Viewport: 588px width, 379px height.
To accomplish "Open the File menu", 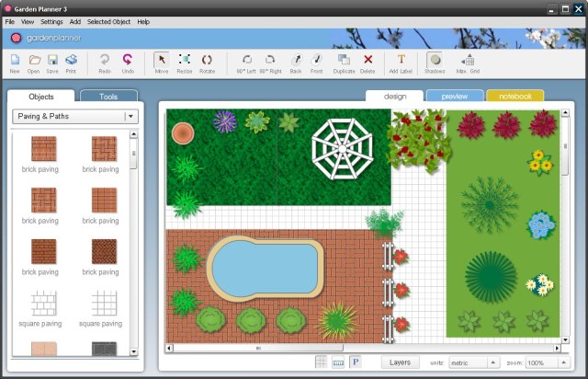I will [10, 22].
